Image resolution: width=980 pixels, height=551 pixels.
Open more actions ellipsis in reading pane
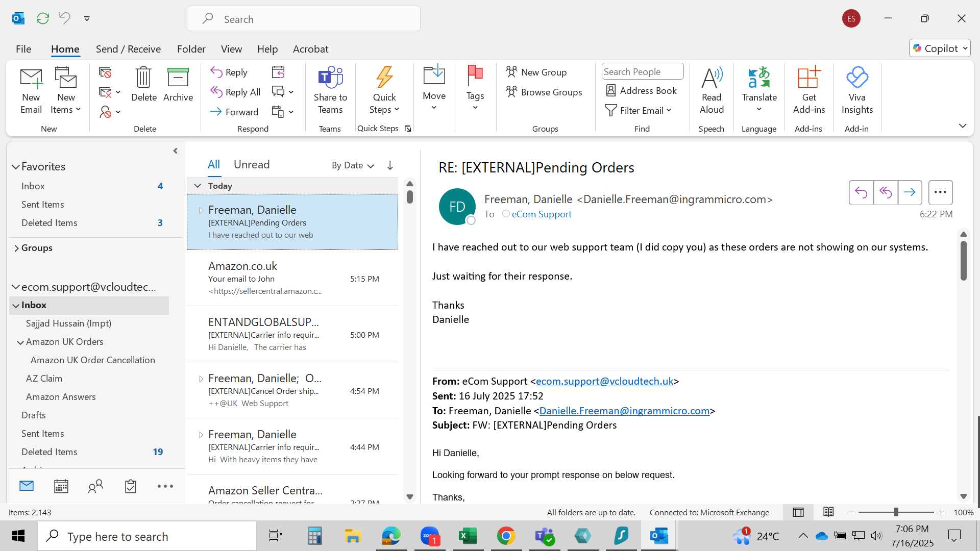point(940,192)
